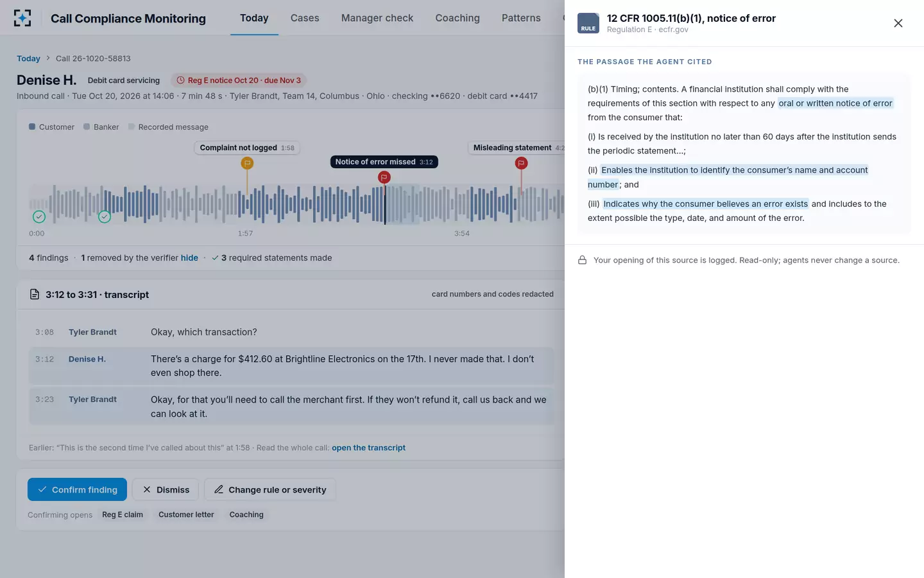924x578 pixels.
Task: Click the second green checkmark on waveform
Action: [105, 216]
